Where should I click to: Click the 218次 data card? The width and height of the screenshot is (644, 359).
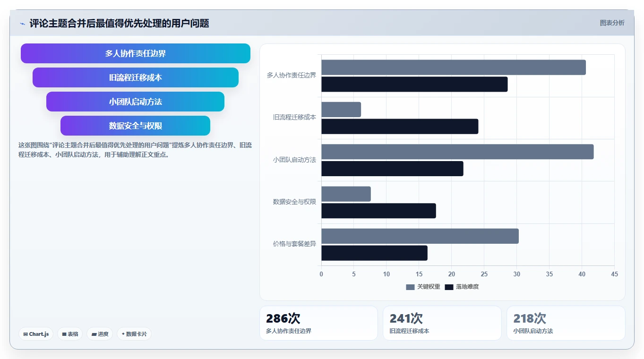(x=566, y=323)
